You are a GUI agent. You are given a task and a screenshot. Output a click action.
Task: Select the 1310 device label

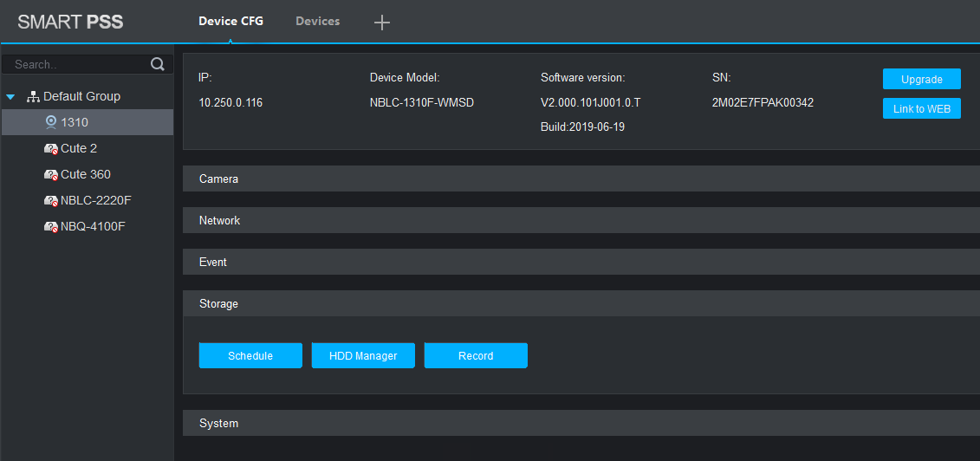pyautogui.click(x=75, y=122)
